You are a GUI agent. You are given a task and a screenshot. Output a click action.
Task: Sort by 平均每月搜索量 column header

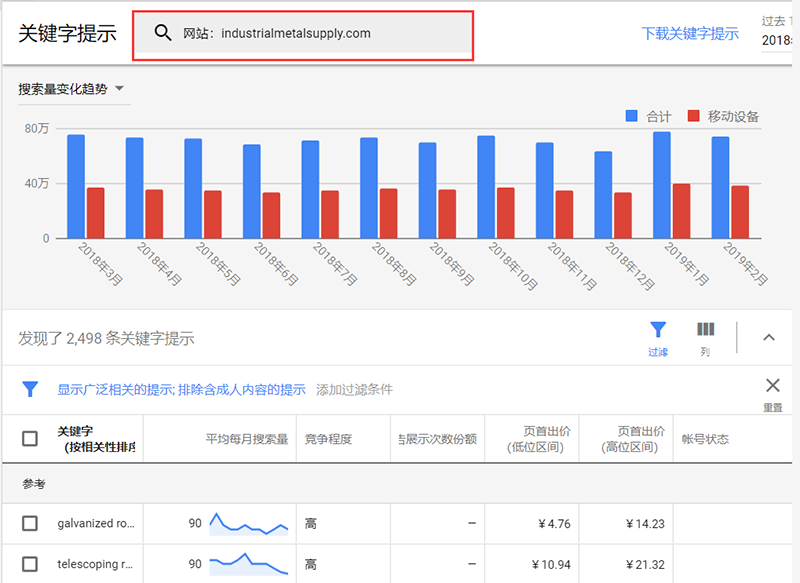pyautogui.click(x=246, y=439)
